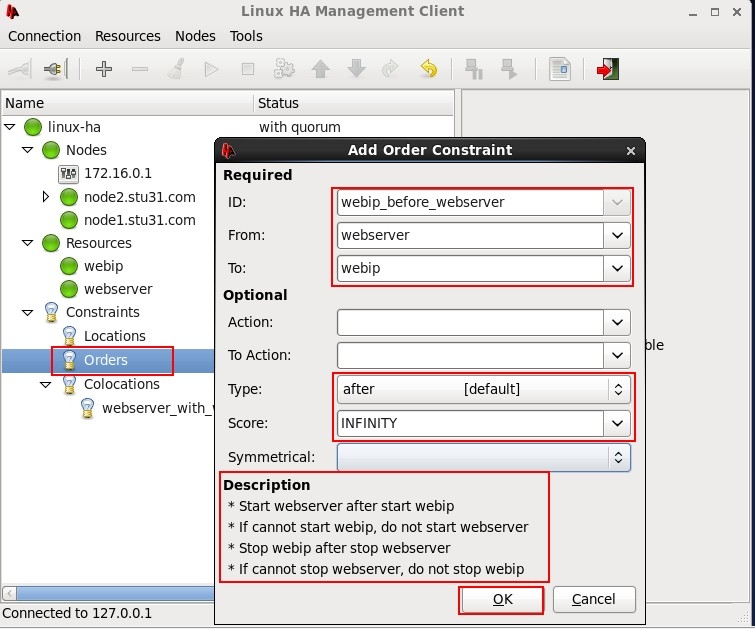Click the document view toolbar icon

click(x=560, y=69)
